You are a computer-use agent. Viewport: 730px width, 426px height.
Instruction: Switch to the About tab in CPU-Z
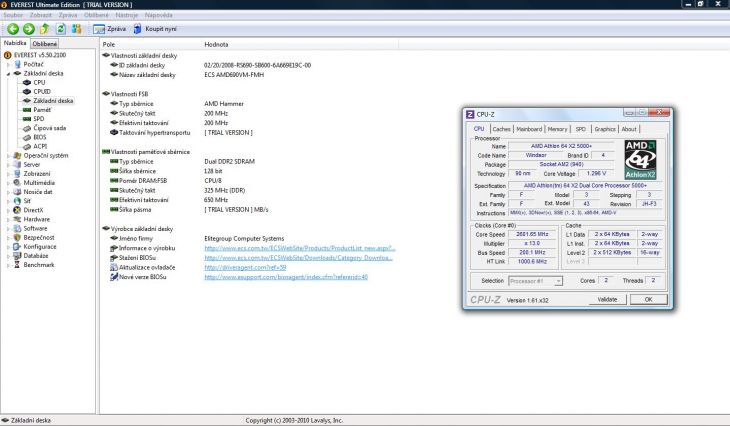629,129
